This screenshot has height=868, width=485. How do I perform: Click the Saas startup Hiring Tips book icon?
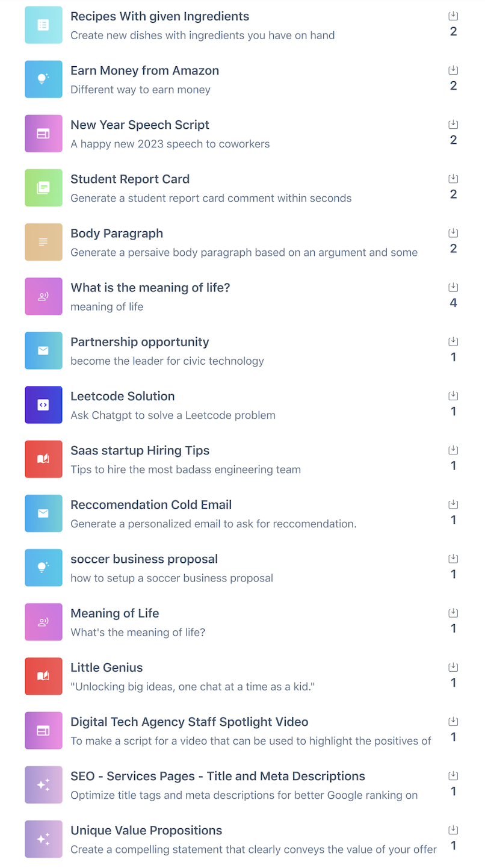[x=43, y=459]
